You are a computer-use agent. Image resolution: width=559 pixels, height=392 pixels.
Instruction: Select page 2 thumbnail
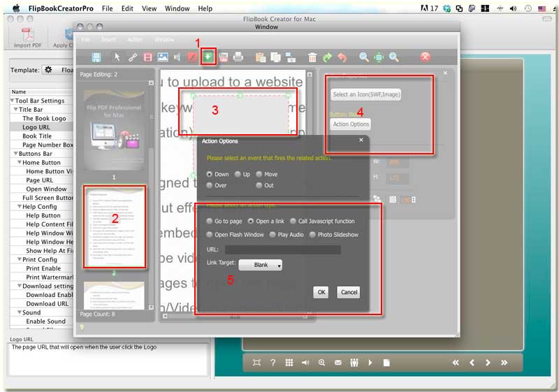pyautogui.click(x=115, y=227)
